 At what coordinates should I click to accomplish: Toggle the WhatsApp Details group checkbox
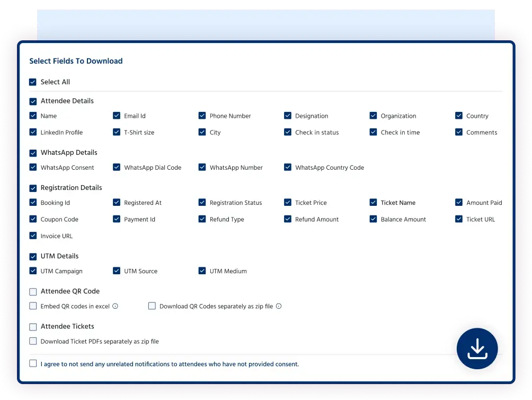click(33, 153)
